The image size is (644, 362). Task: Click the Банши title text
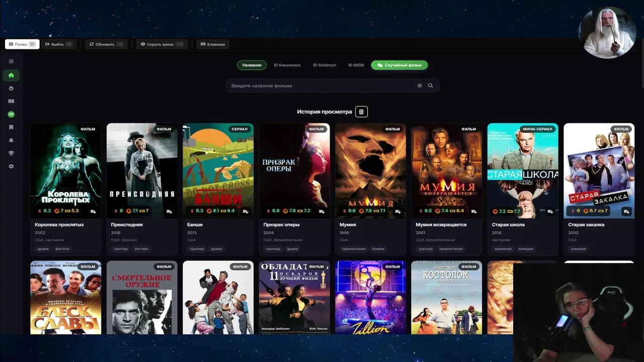coord(195,225)
